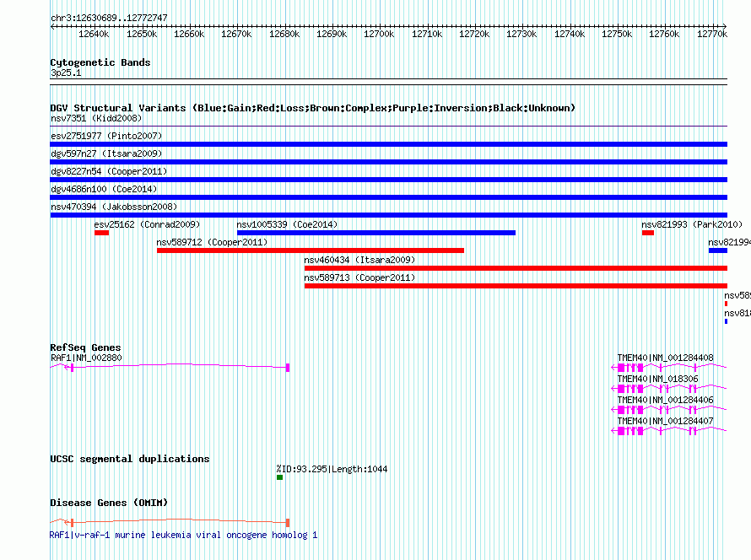Click the 12640k ruler tick label
Image resolution: width=751 pixels, height=560 pixels.
(94, 34)
